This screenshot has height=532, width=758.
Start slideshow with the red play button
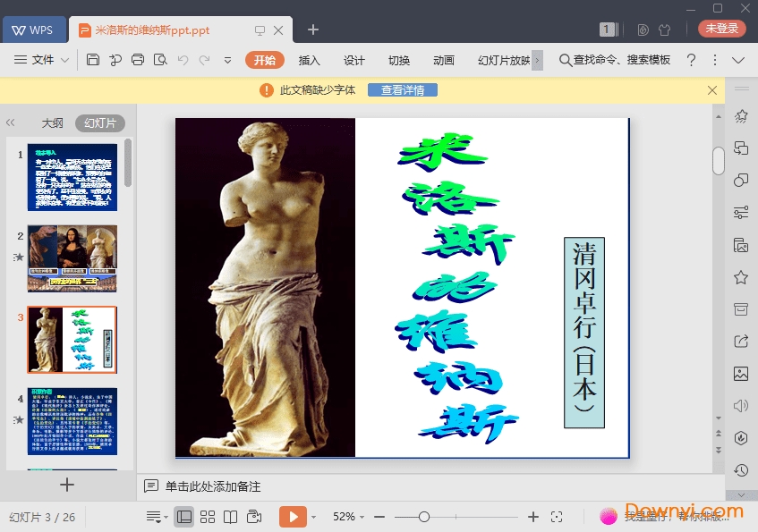pos(294,517)
